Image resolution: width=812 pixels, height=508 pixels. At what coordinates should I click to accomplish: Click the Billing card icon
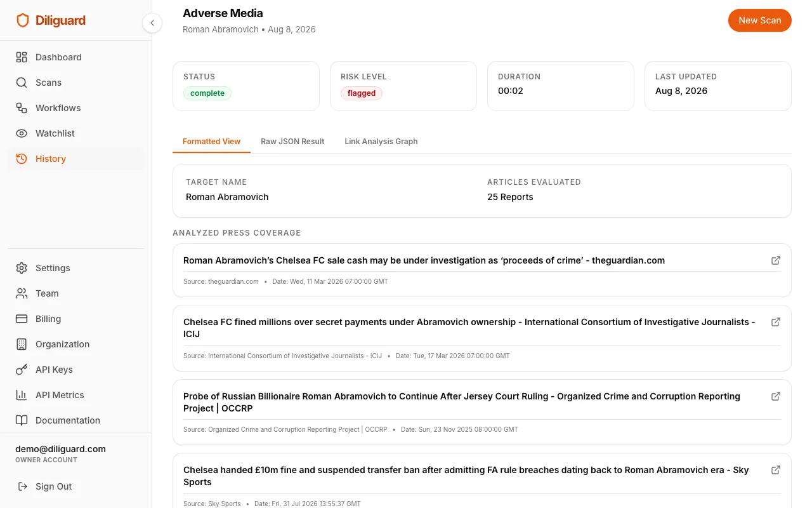tap(22, 319)
